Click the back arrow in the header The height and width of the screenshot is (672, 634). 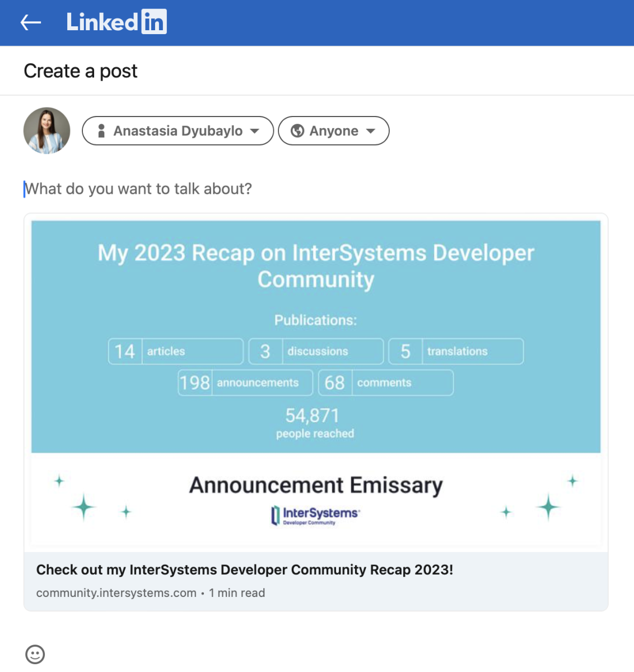click(x=31, y=22)
